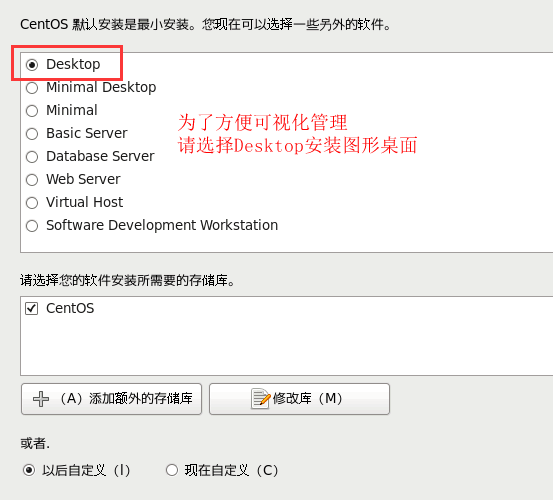Select 以后自定义 (I) radio option
This screenshot has height=500, width=553.
coord(29,470)
